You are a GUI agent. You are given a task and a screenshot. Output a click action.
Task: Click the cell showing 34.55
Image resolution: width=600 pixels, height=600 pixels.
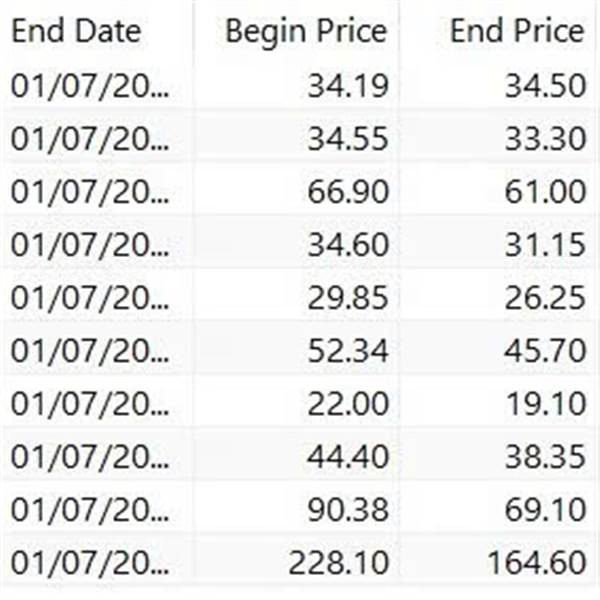(x=348, y=139)
